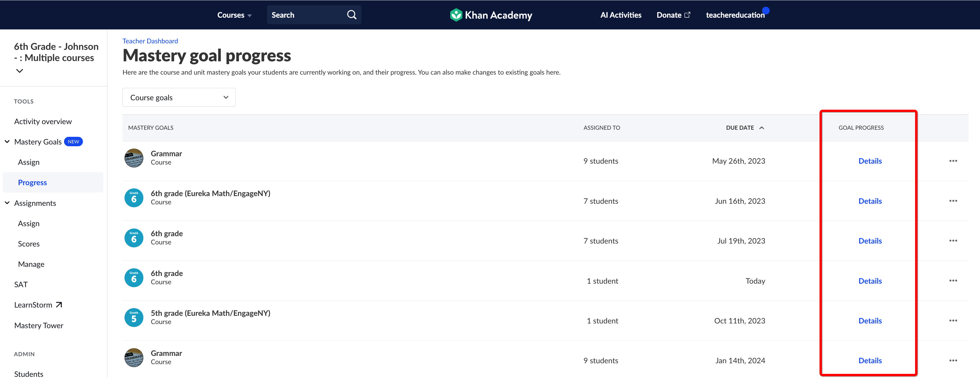980x378 pixels.
Task: View Details for 5th grade Eureka Math
Action: (870, 321)
